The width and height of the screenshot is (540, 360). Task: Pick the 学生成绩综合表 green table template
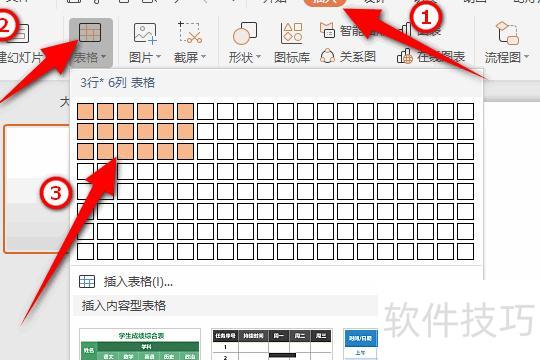[140, 344]
